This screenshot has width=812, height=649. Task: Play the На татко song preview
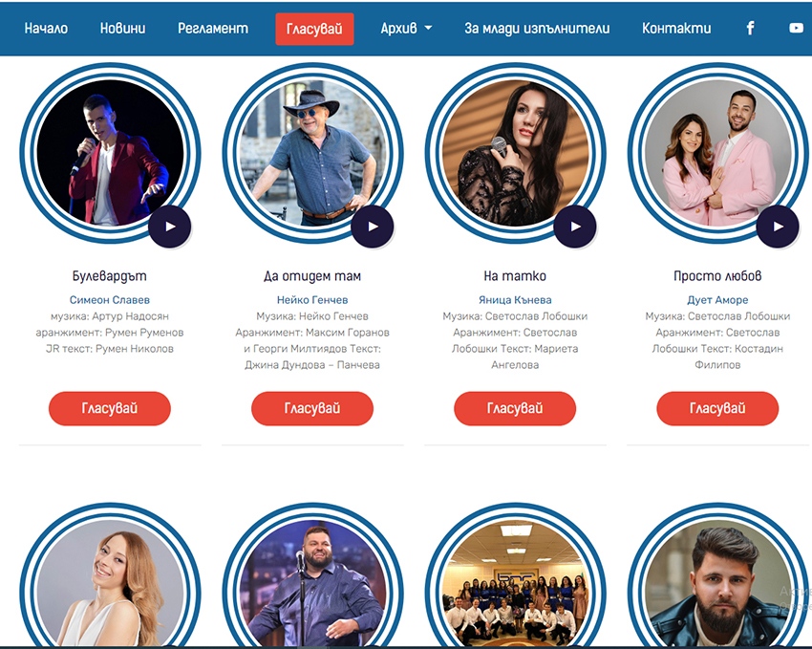pos(575,227)
